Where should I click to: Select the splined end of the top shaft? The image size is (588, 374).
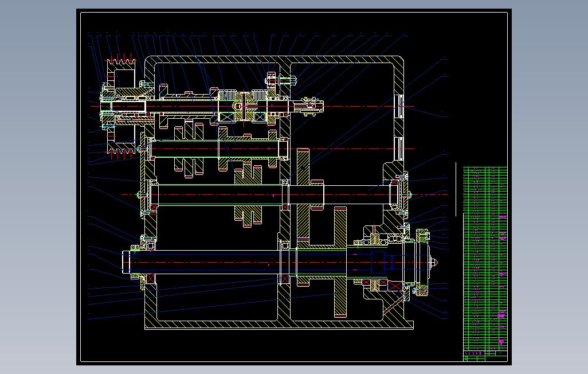pos(309,106)
